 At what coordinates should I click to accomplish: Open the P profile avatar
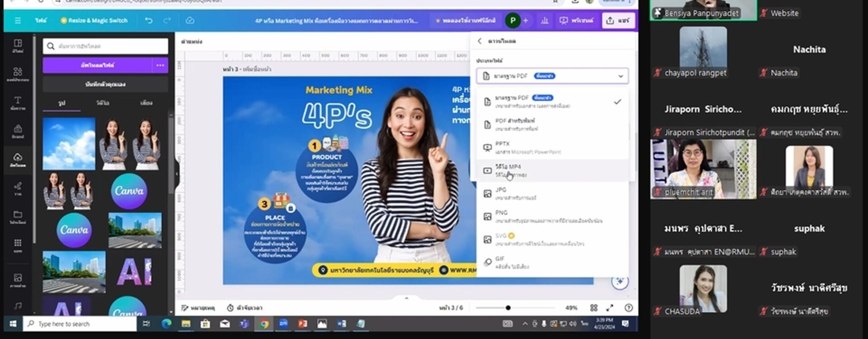pyautogui.click(x=513, y=20)
